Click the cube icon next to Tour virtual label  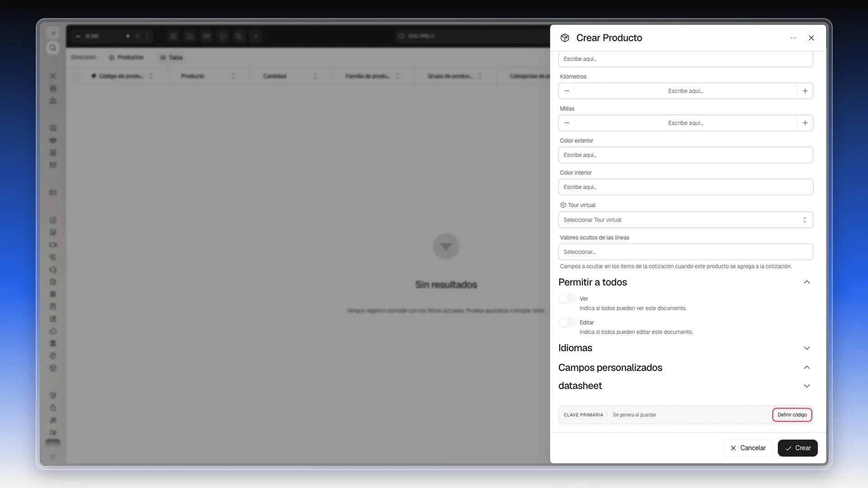click(x=563, y=205)
